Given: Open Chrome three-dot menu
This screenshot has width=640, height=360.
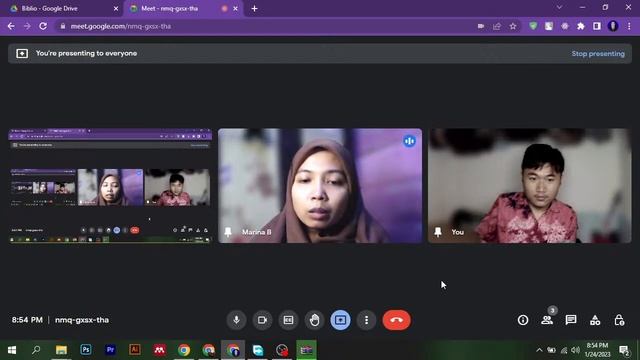Looking at the screenshot, I should tap(629, 26).
